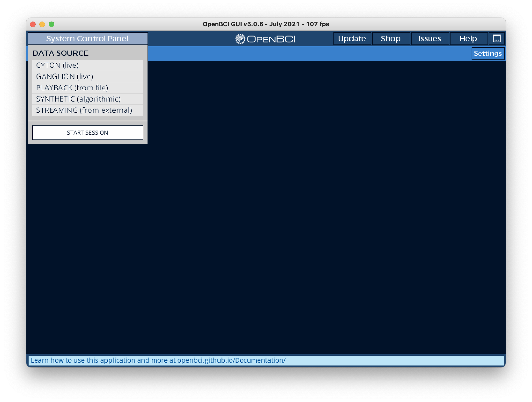Click the Update button in top bar
Viewport: 532px width, 402px height.
click(x=352, y=38)
